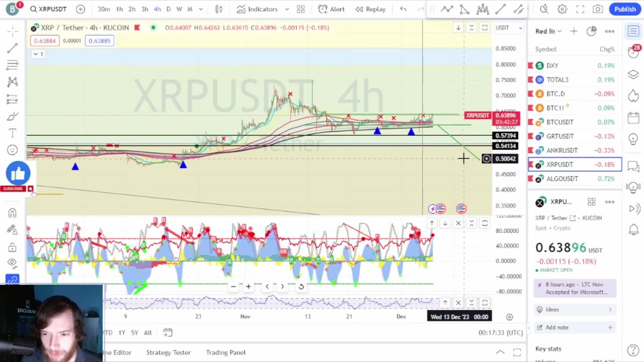Zoom in the chart with plus button
Viewport: 644px width, 362px height.
click(248, 287)
